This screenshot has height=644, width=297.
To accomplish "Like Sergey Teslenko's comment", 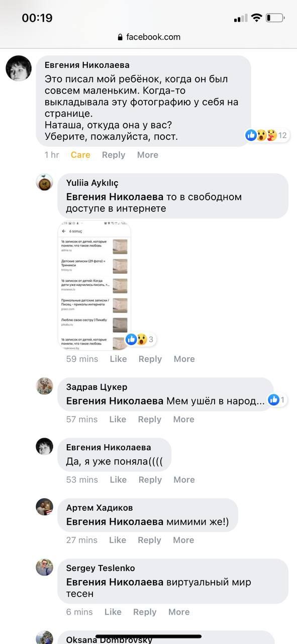I will [113, 612].
